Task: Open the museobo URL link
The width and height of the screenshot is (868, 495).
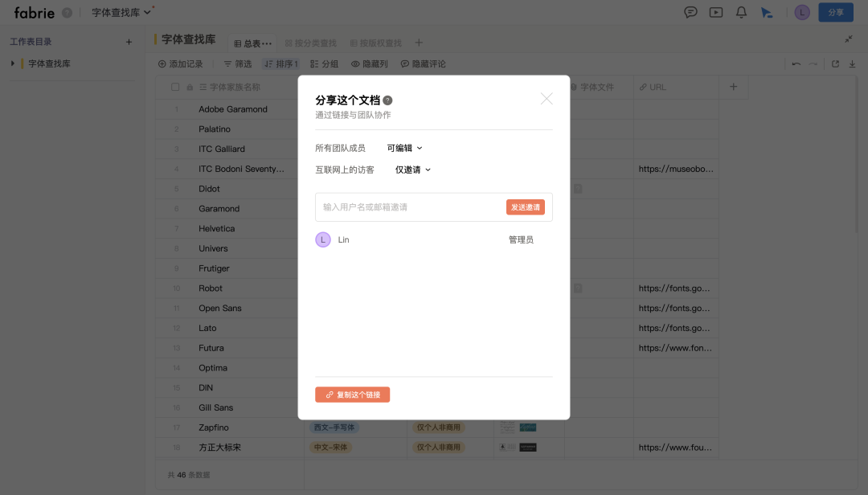Action: click(x=676, y=169)
